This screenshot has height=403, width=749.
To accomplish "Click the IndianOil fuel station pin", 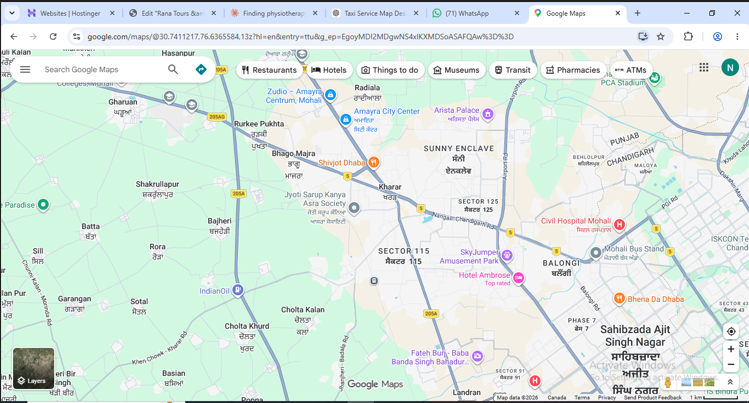I will (238, 290).
